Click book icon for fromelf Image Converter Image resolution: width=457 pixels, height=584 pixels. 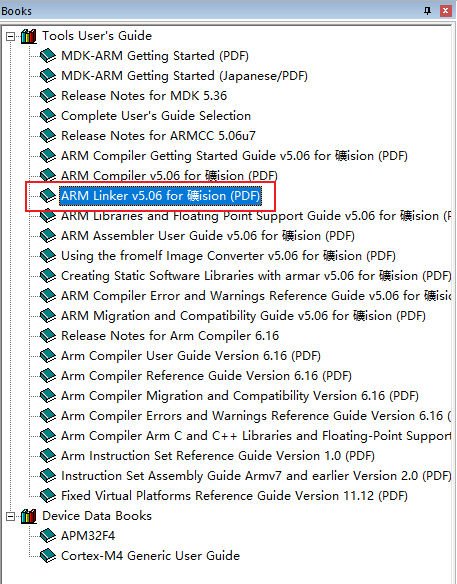pyautogui.click(x=48, y=256)
